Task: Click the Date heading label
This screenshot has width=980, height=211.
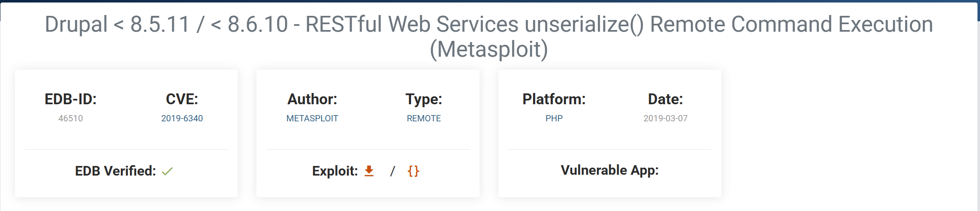Action: pos(665,99)
